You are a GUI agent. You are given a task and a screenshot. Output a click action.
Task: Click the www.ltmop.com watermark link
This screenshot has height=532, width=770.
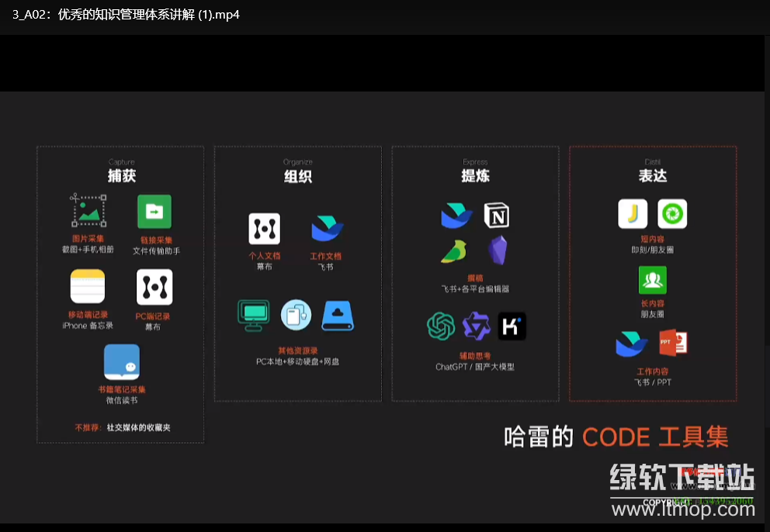(x=682, y=511)
